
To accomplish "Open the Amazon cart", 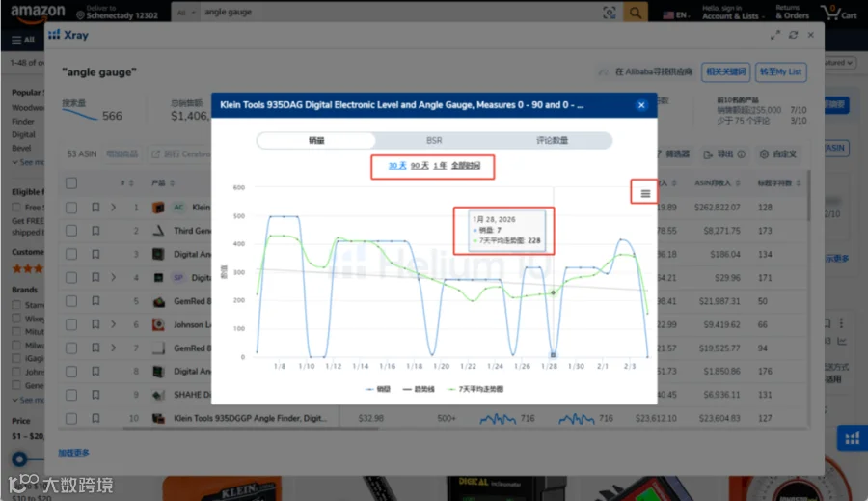I will [839, 13].
